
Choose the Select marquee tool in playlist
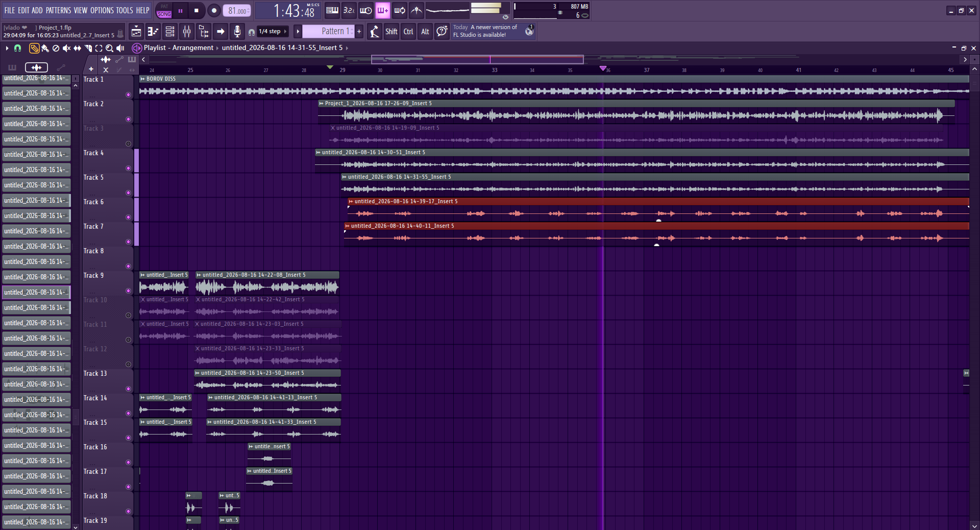point(99,48)
